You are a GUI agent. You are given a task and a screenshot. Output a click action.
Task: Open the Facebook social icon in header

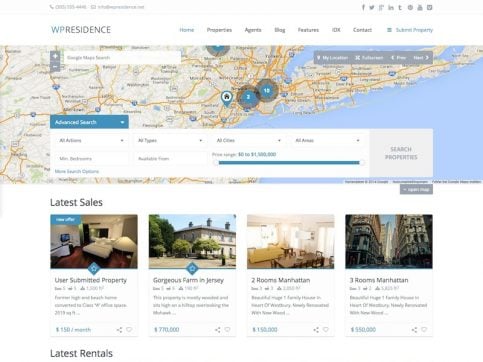363,7
